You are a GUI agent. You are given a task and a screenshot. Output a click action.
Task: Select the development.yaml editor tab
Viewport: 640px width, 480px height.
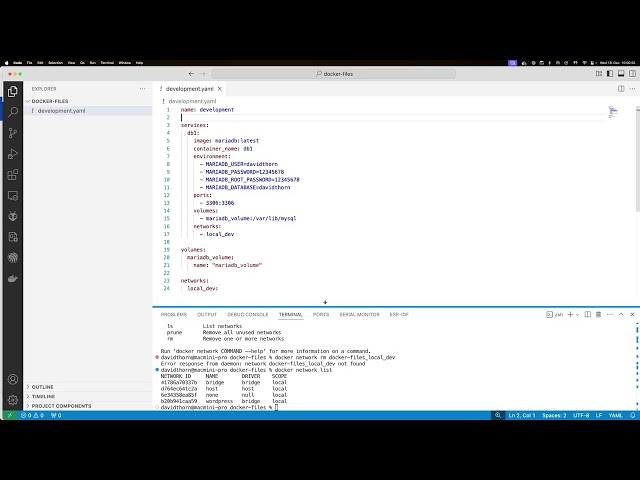189,89
